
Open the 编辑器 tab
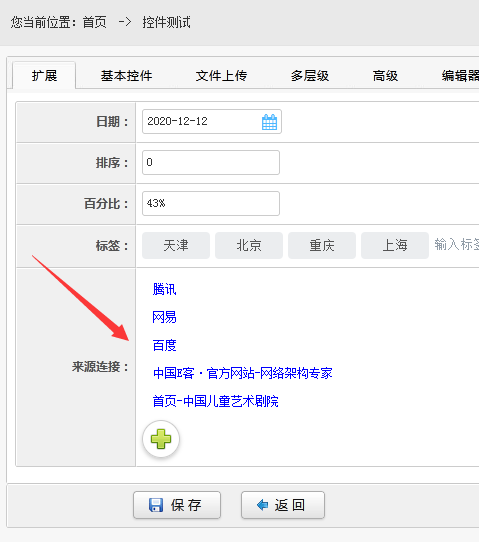coord(460,76)
